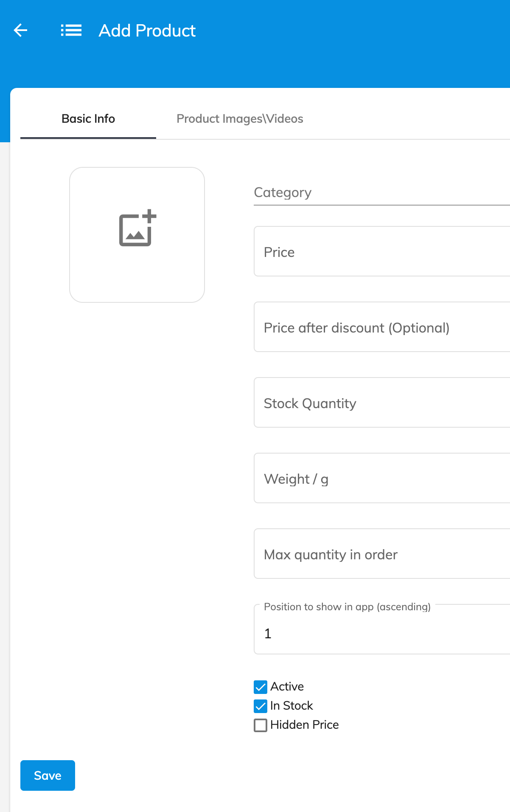Click the Position to show in app field
Viewport: 510px width, 812px height.
point(382,629)
